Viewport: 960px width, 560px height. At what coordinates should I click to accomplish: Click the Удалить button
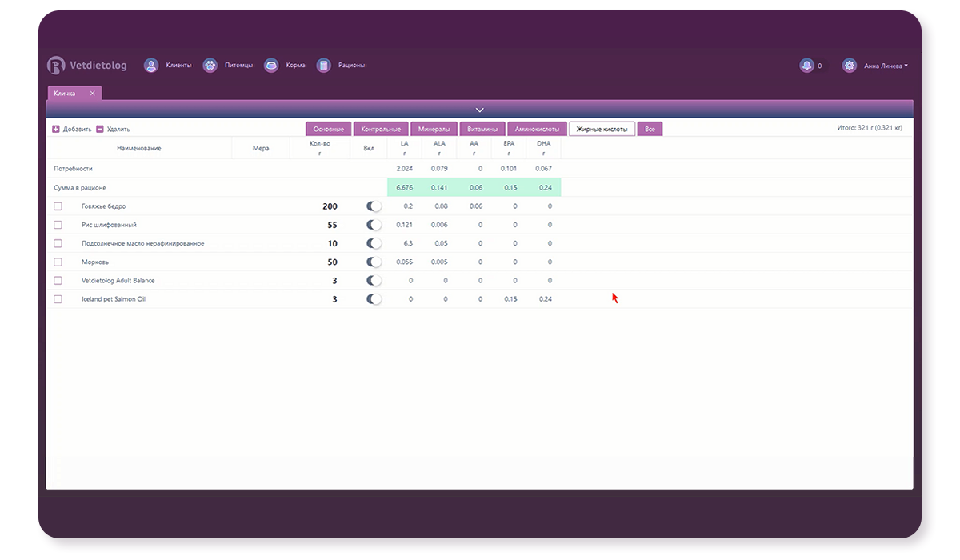113,129
